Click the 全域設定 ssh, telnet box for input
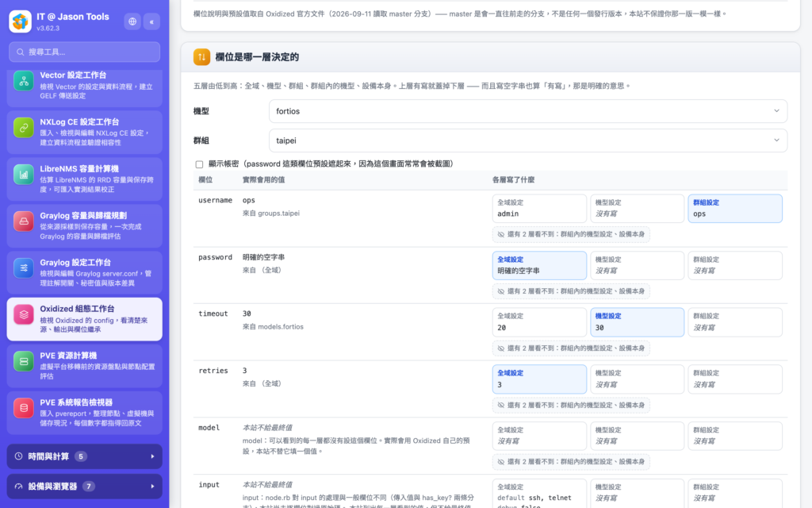The height and width of the screenshot is (508, 812). point(539,494)
